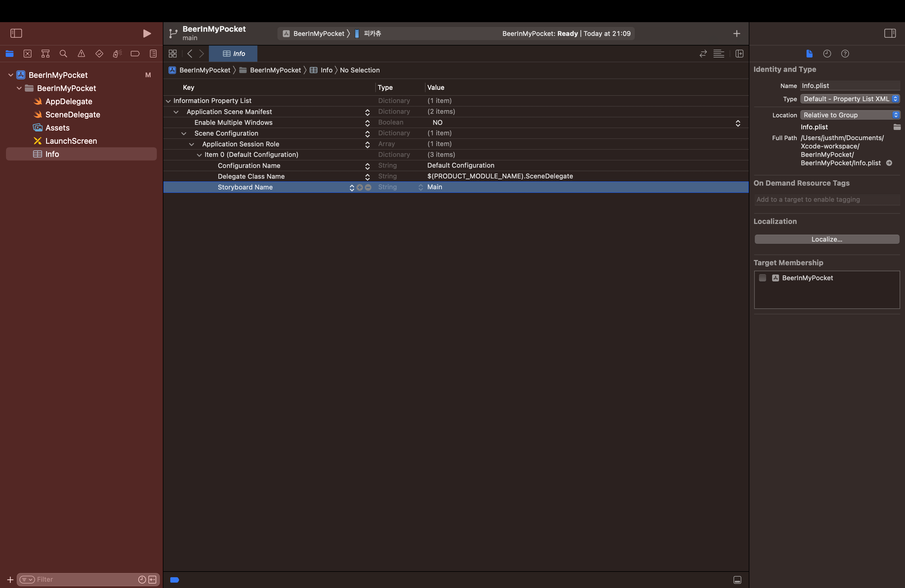Open SceneDelegate file in navigator
The width and height of the screenshot is (905, 588).
pos(73,114)
